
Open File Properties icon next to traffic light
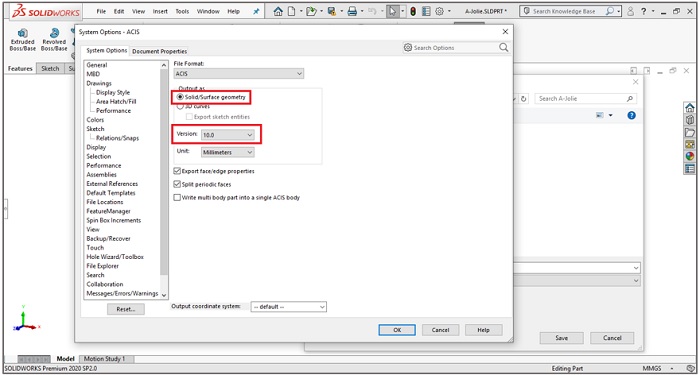click(x=426, y=12)
